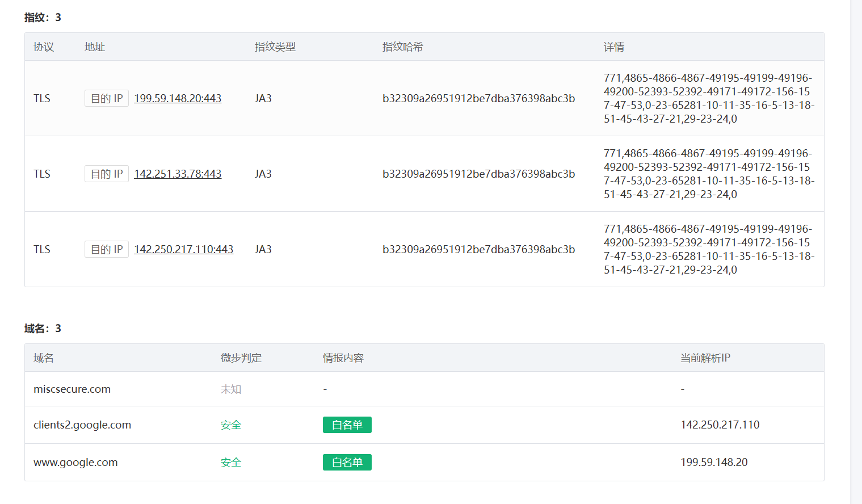Click resolved IP 142.250.217.110 in domain table
The height and width of the screenshot is (504, 862).
click(x=720, y=425)
